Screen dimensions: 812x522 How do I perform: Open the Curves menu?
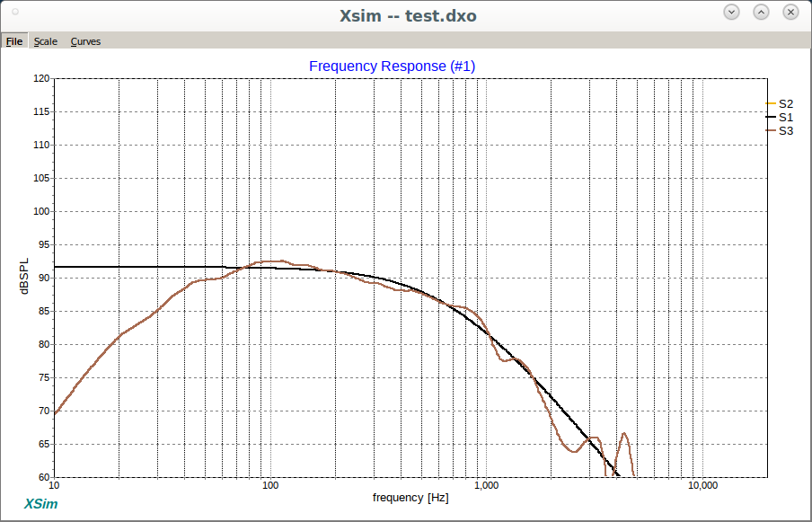[85, 41]
